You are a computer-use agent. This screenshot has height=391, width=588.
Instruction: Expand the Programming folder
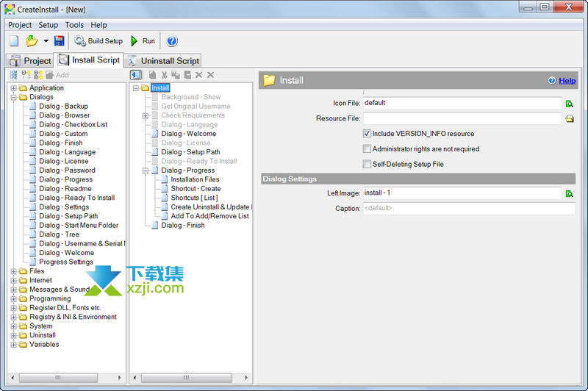pos(13,299)
